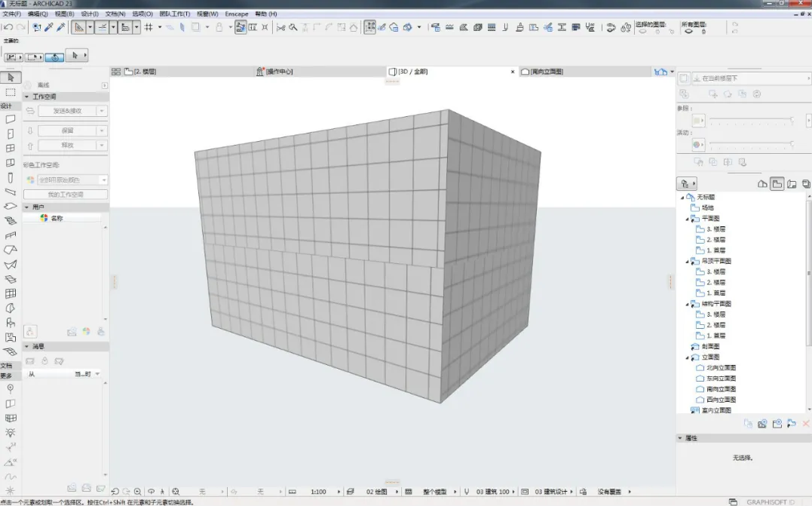This screenshot has width=812, height=506.
Task: Click the 保留 button
Action: (x=67, y=130)
